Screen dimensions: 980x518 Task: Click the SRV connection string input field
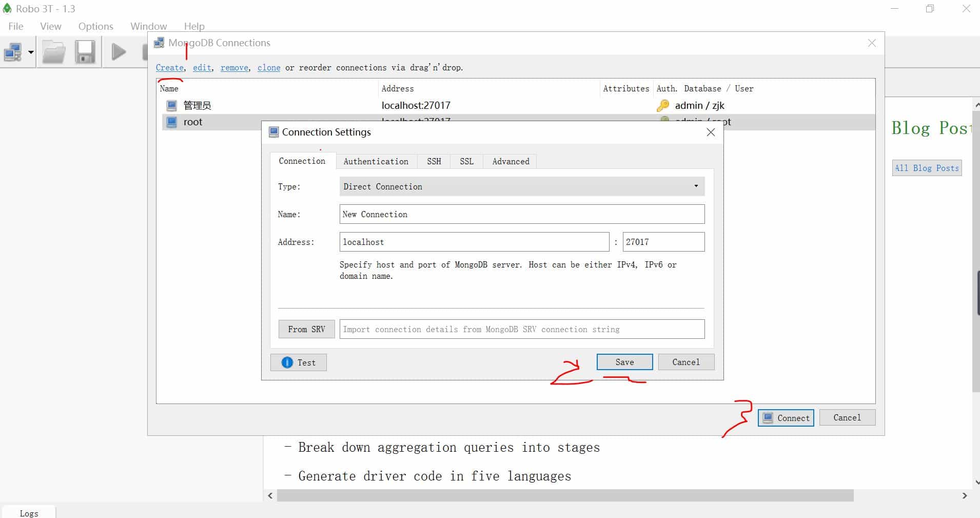pyautogui.click(x=522, y=329)
